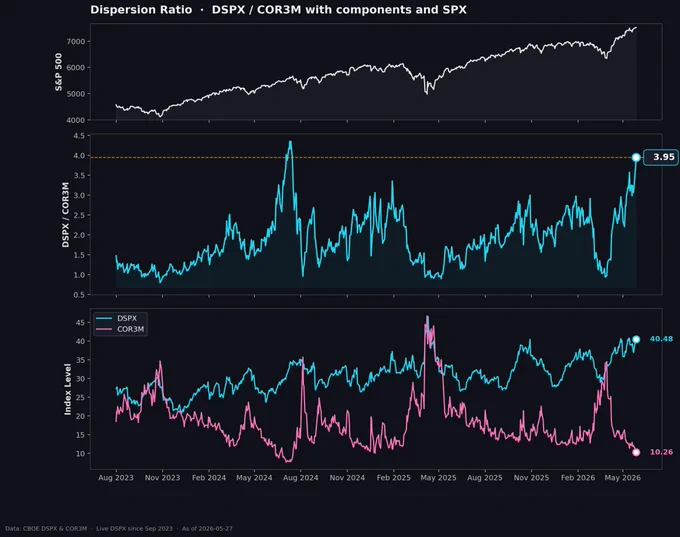Viewport: 680px width, 537px height.
Task: Click the 10 tick on Index Level axis
Action: click(80, 454)
